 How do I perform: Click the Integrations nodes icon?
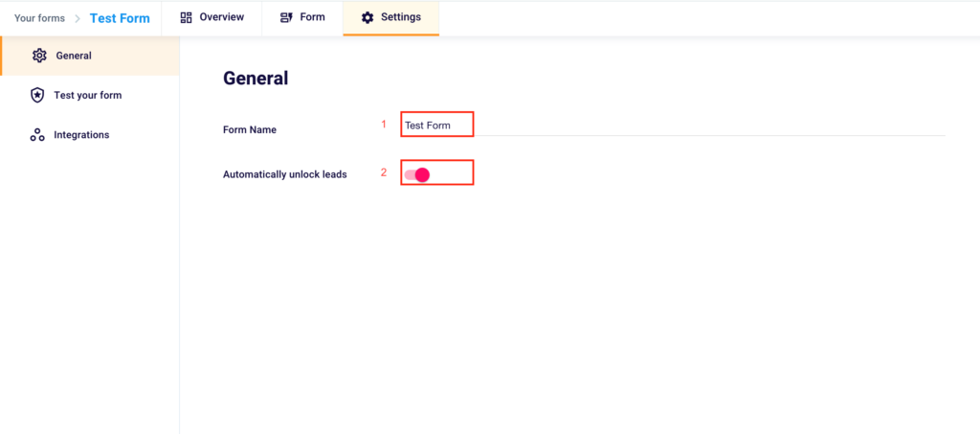(37, 135)
